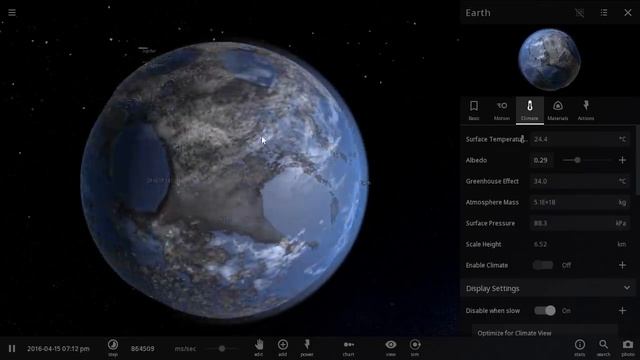Close the Earth properties panel
The image size is (640, 360).
click(x=628, y=13)
